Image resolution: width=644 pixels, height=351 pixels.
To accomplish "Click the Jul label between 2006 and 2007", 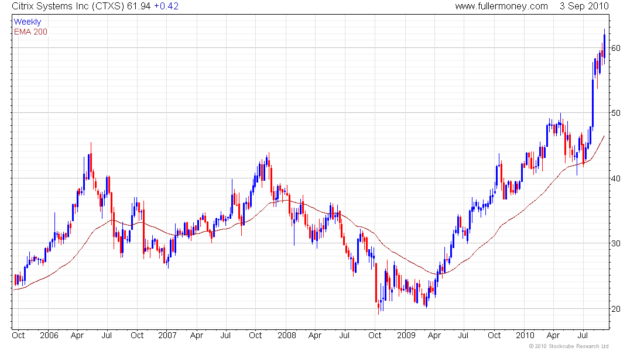I will click(x=107, y=335).
